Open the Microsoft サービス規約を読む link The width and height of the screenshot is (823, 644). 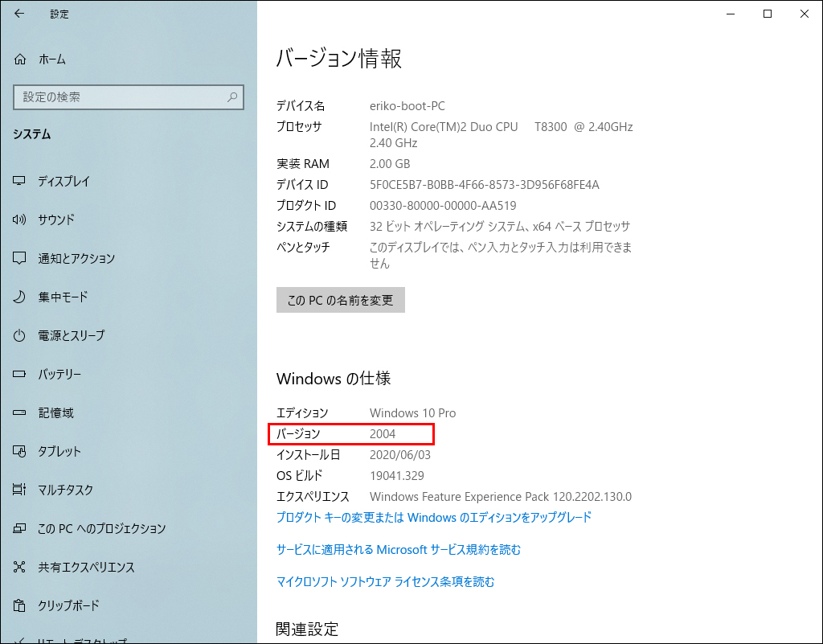399,549
